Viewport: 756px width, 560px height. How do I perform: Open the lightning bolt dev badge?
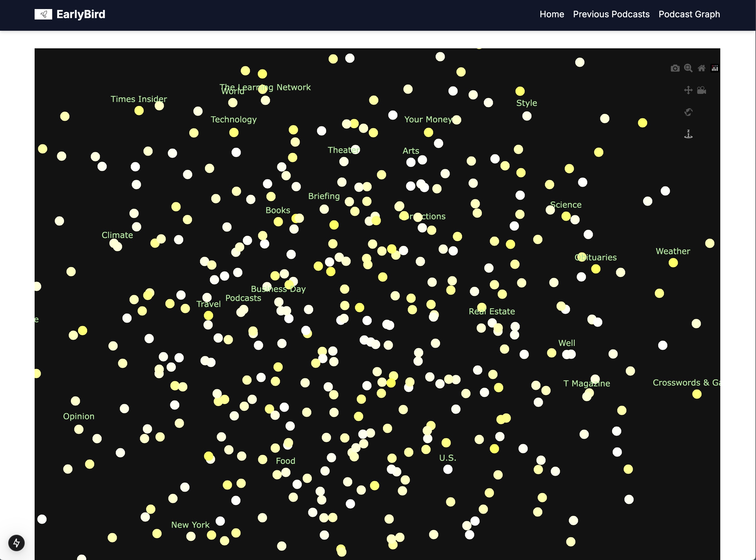(x=16, y=543)
